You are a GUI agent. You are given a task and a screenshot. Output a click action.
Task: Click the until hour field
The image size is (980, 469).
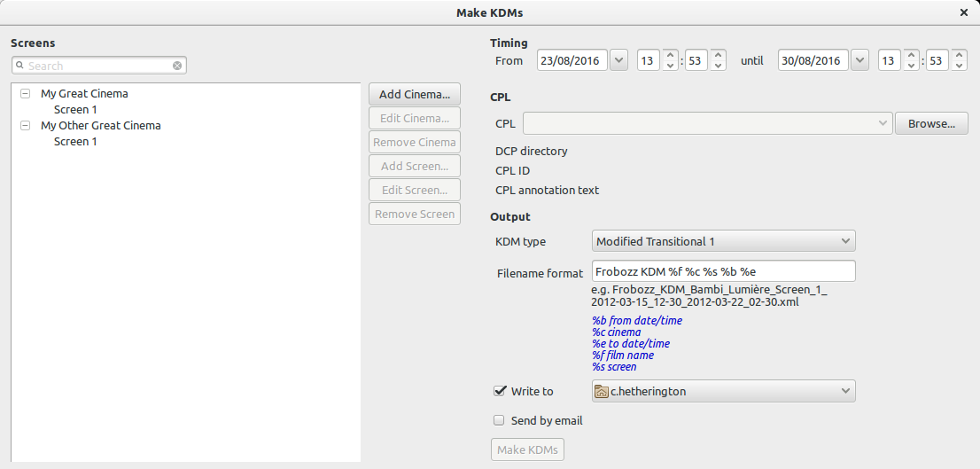pyautogui.click(x=890, y=60)
